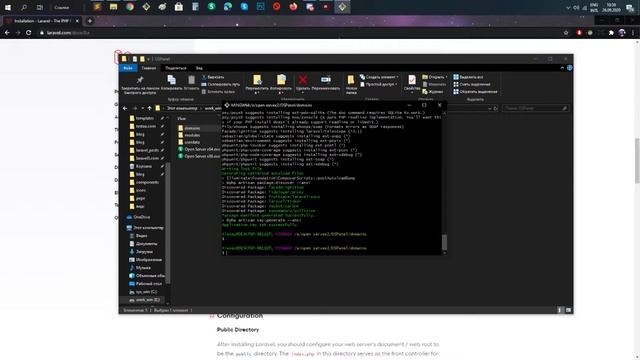Image resolution: width=640 pixels, height=360 pixels.
Task: Switch to the View (Вид) ribbon tab
Action: point(199,68)
